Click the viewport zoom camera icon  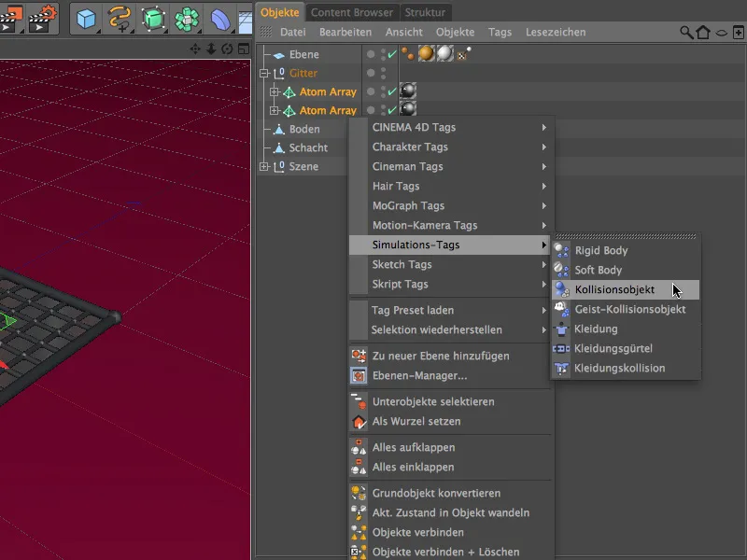pyautogui.click(x=211, y=49)
